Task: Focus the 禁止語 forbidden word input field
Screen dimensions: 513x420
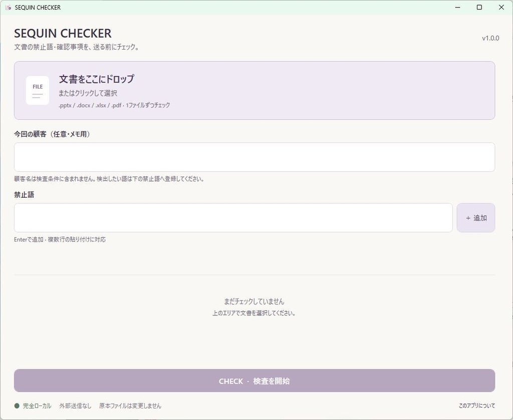Action: click(x=233, y=218)
